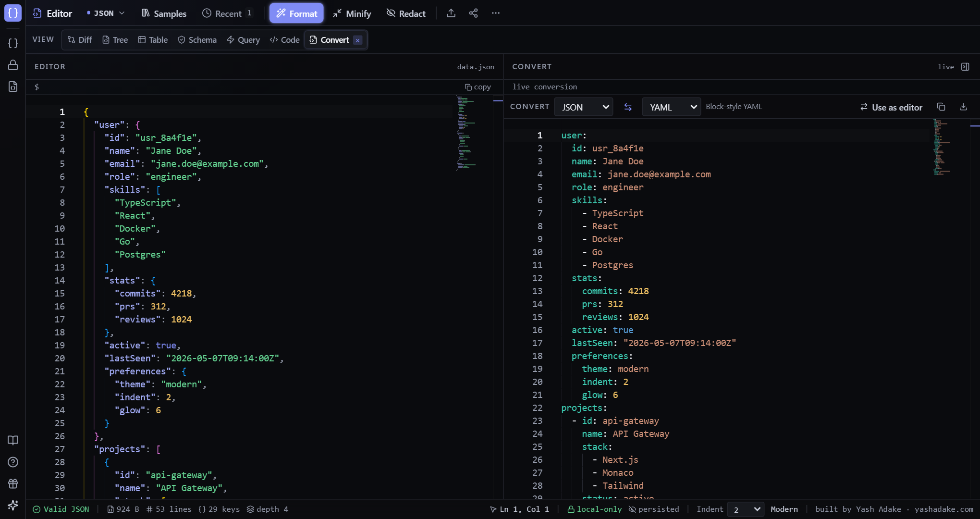Swap conversion direction arrows icon
980x519 pixels.
[x=628, y=107]
